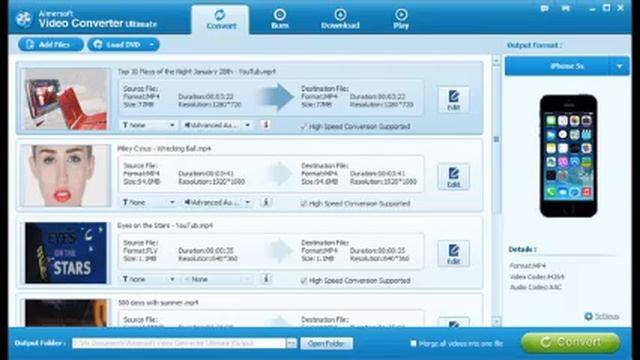Viewport: 640px width, 360px height.
Task: Click the file list scrollbar thumb
Action: click(x=496, y=140)
